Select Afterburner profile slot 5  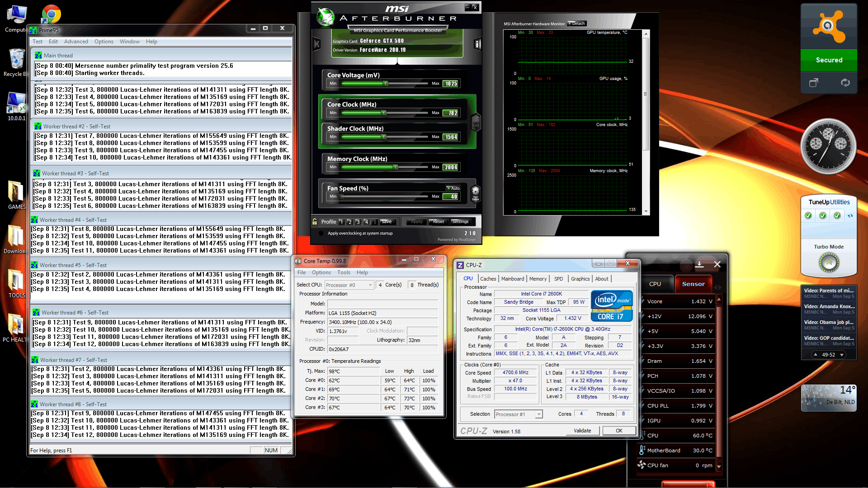[x=375, y=221]
